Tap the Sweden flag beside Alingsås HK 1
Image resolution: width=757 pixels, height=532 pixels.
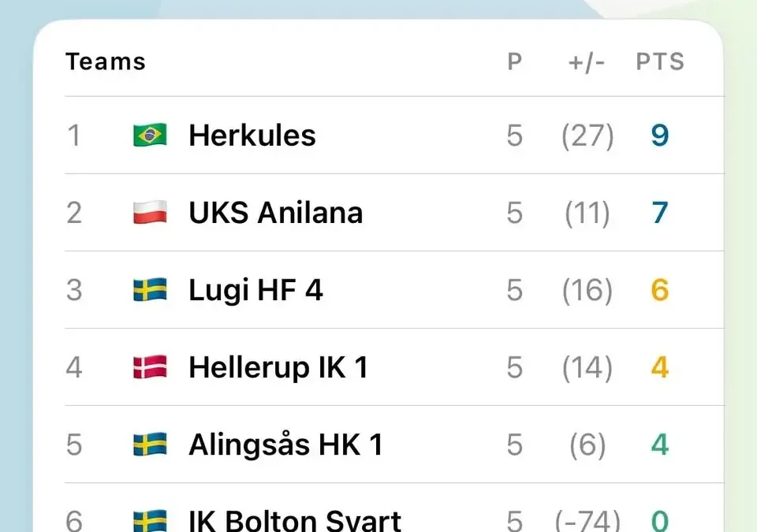[x=150, y=445]
